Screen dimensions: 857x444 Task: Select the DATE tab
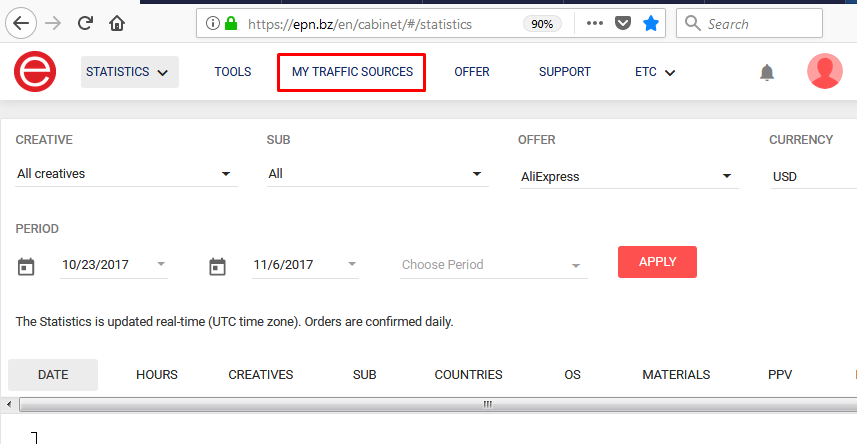[53, 375]
